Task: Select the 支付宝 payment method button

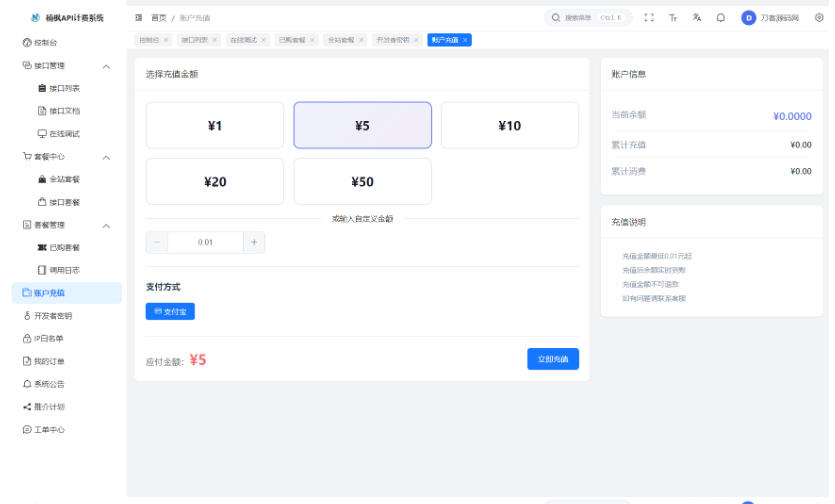Action: (x=170, y=312)
